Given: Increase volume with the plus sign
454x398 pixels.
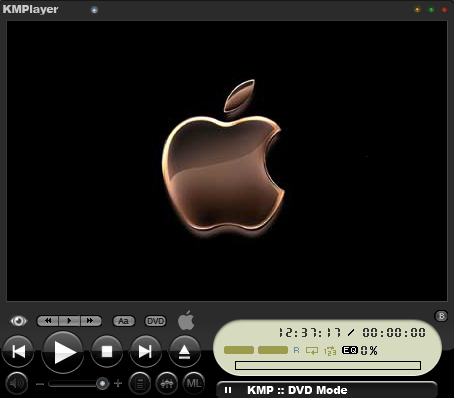Looking at the screenshot, I should click(x=118, y=383).
